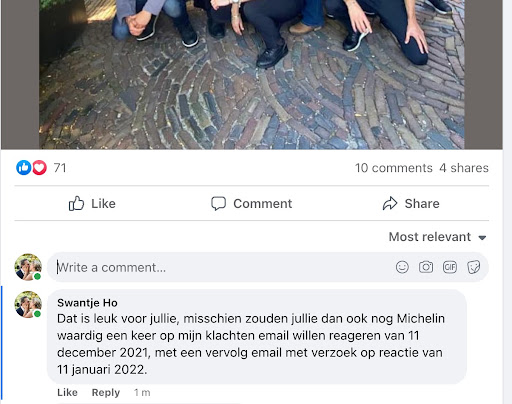
Task: Click the dropdown arrow beside Most relevant
Action: (x=482, y=238)
